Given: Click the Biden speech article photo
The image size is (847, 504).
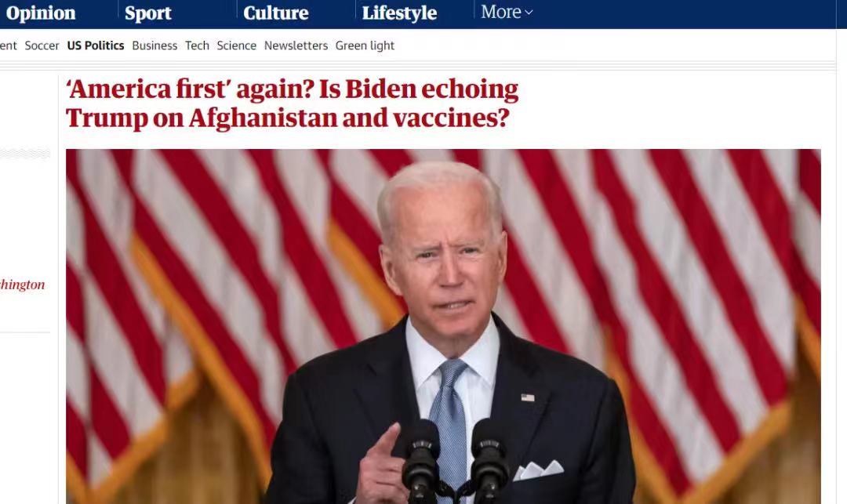Looking at the screenshot, I should 443,327.
